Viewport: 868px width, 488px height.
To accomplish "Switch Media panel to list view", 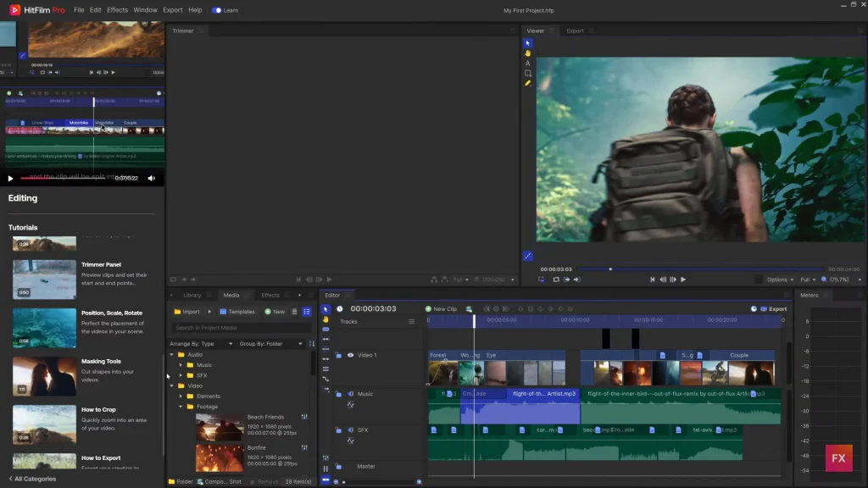I will coord(307,312).
